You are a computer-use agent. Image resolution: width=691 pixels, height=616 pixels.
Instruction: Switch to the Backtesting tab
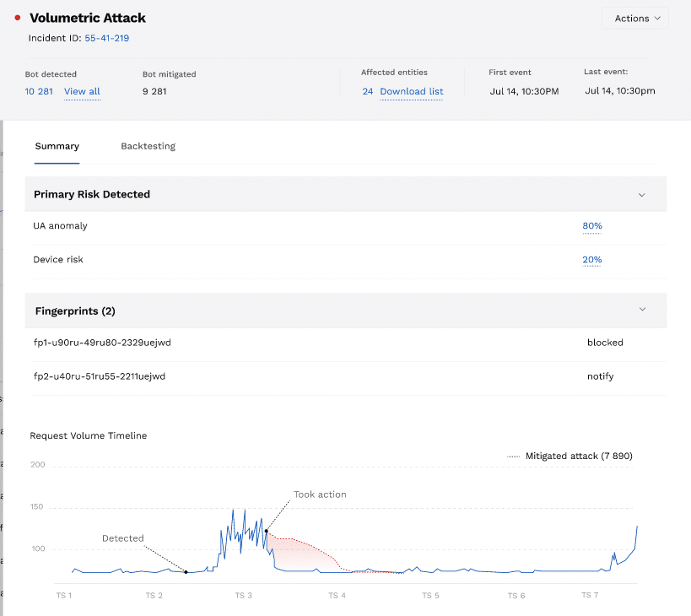pos(148,146)
